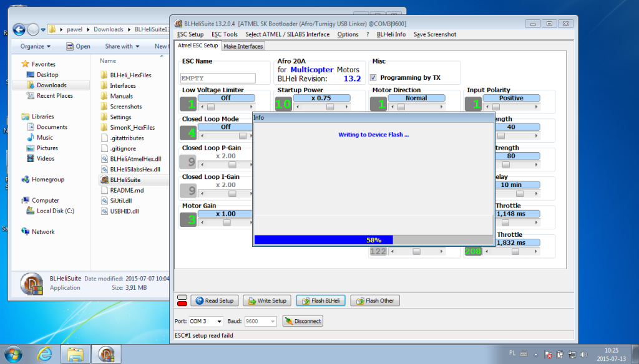Screen dimensions: 639x364
Task: Click the ESC Name input field
Action: coord(218,78)
